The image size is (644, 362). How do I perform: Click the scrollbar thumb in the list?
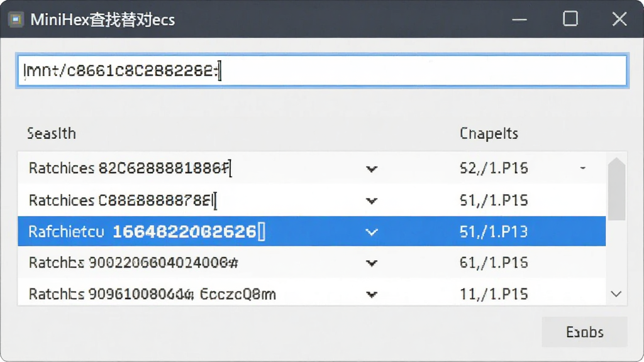[616, 189]
